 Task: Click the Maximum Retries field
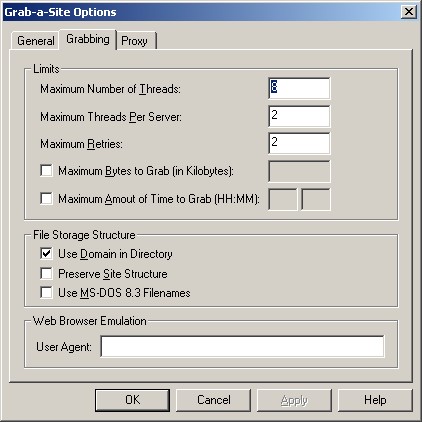point(299,143)
